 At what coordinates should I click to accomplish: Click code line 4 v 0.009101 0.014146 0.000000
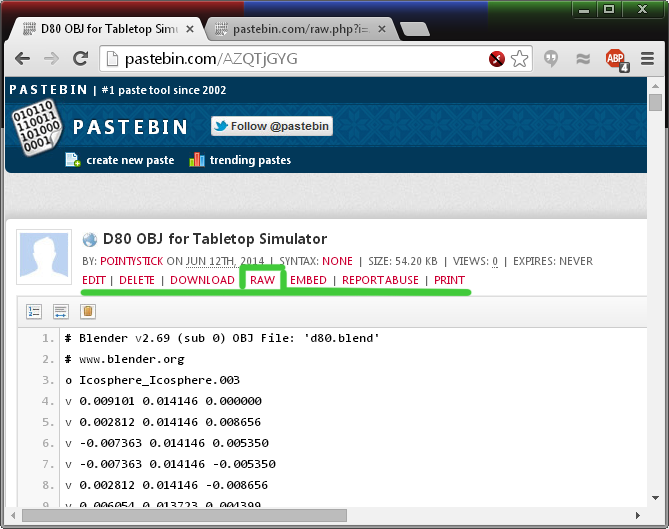click(x=163, y=401)
